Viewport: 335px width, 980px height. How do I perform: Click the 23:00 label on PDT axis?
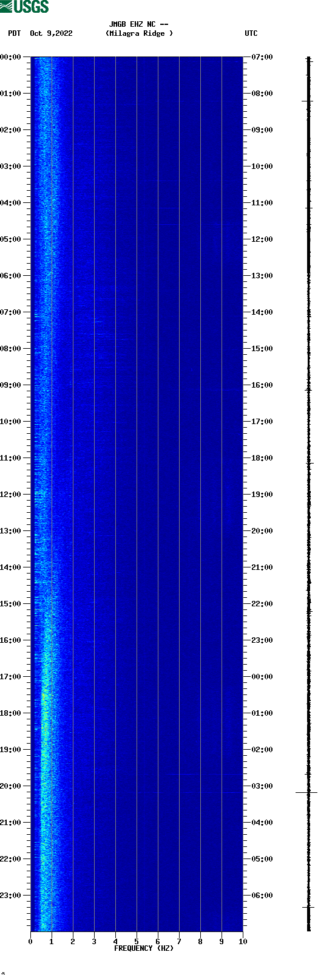point(11,896)
